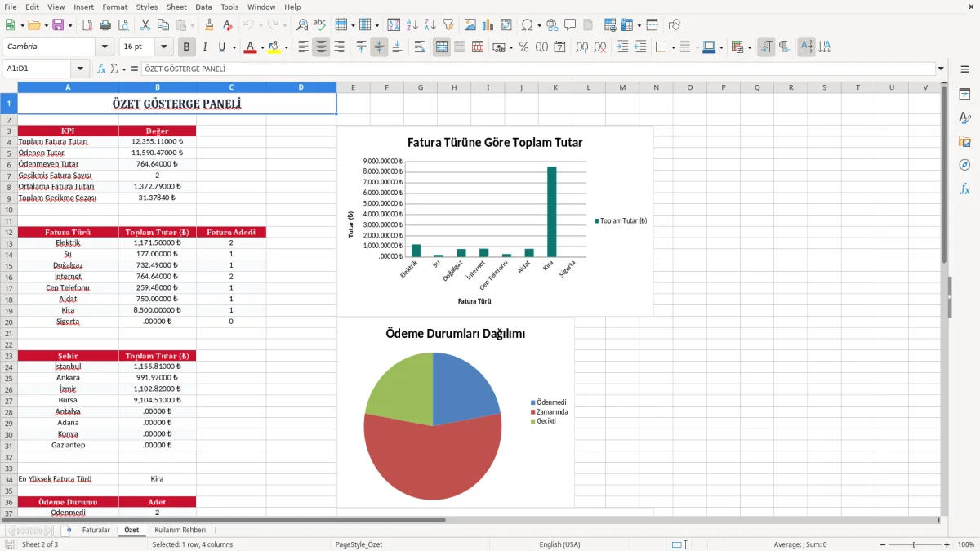
Task: Click the Print icon
Action: (105, 25)
